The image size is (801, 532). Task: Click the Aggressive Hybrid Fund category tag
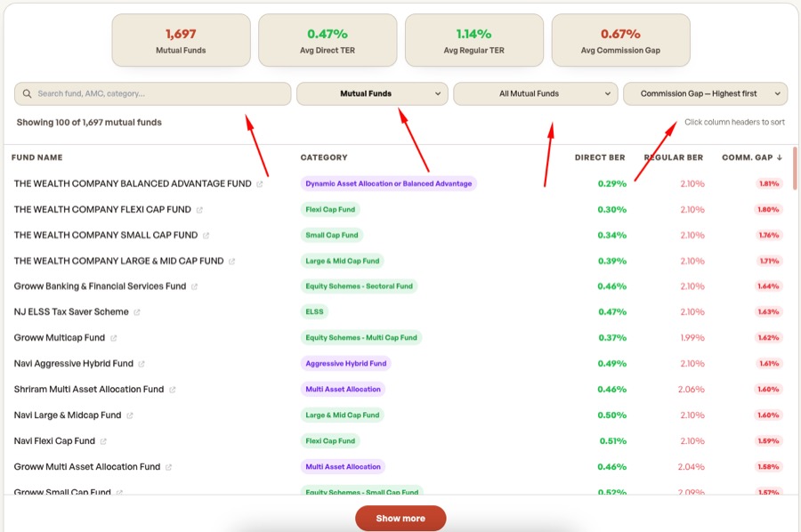(x=346, y=364)
